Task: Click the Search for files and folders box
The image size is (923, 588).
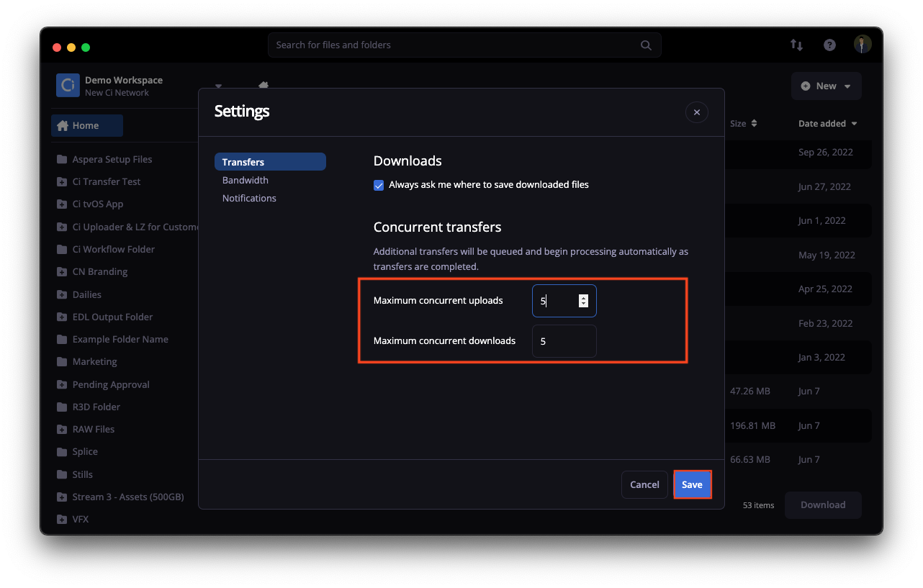Action: tap(464, 45)
